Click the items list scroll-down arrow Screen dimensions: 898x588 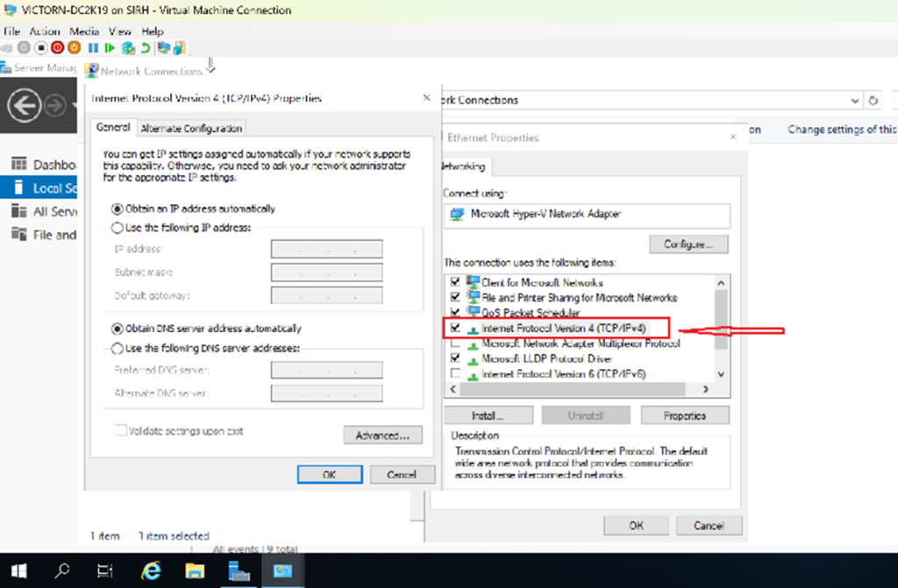pos(721,374)
